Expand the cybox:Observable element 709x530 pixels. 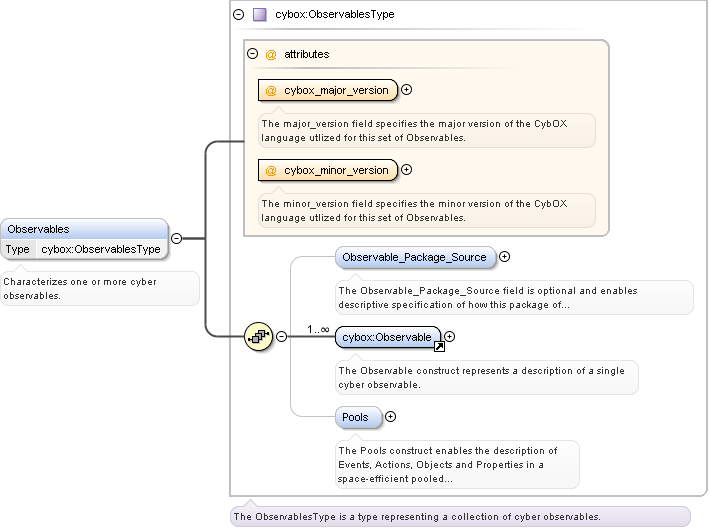click(449, 337)
